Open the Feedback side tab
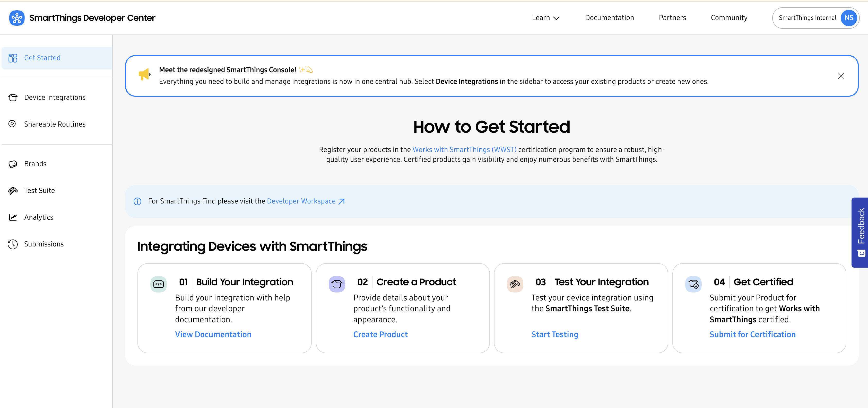This screenshot has width=868, height=408. 860,233
